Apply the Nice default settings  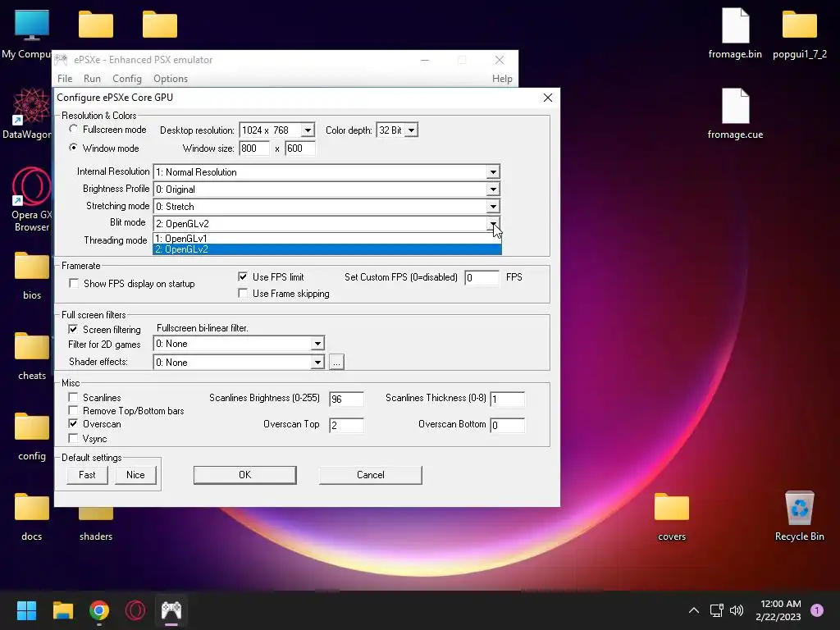coord(135,475)
